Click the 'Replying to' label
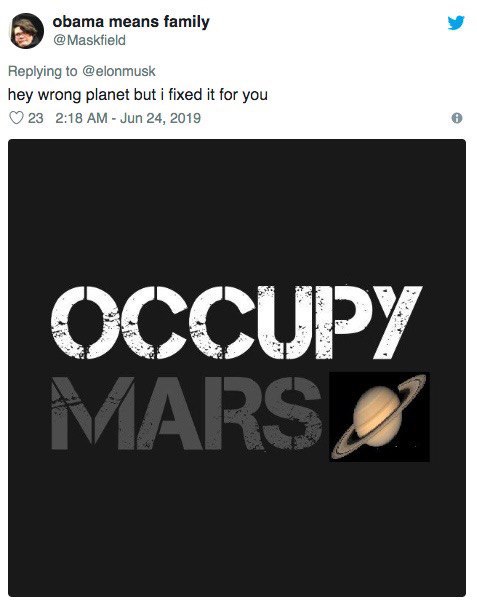 tap(43, 71)
